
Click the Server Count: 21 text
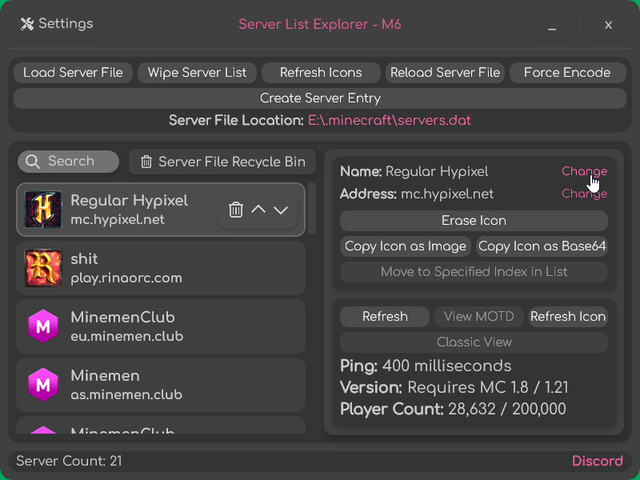69,461
